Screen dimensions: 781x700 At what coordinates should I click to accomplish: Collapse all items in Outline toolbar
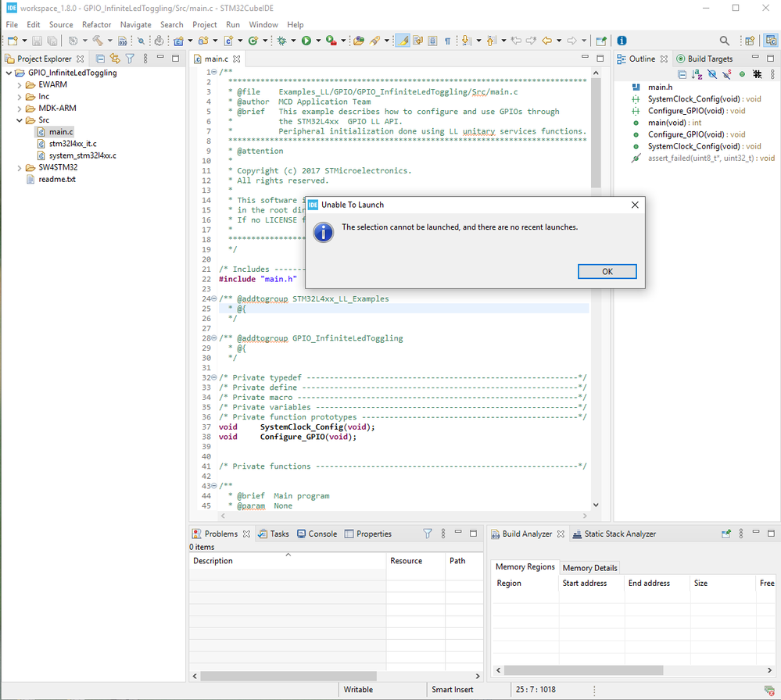682,75
